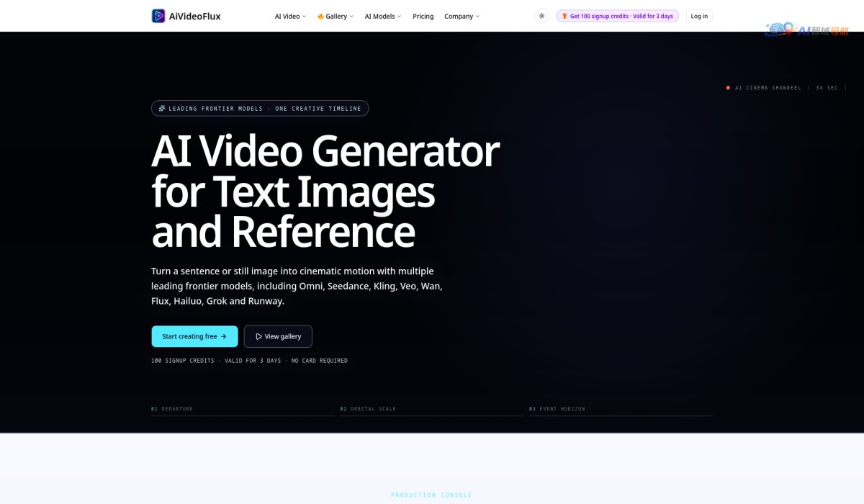Click the red dot showreel indicator
The image size is (864, 504).
pos(728,88)
